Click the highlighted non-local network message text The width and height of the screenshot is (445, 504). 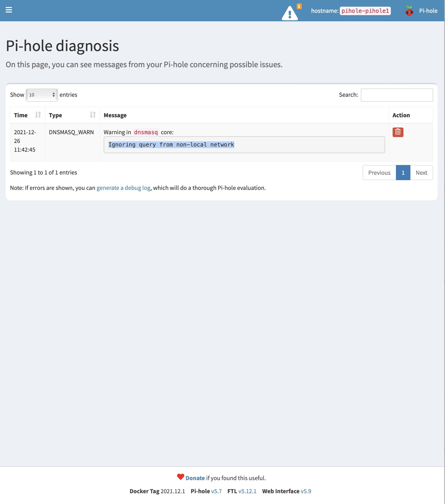(171, 145)
